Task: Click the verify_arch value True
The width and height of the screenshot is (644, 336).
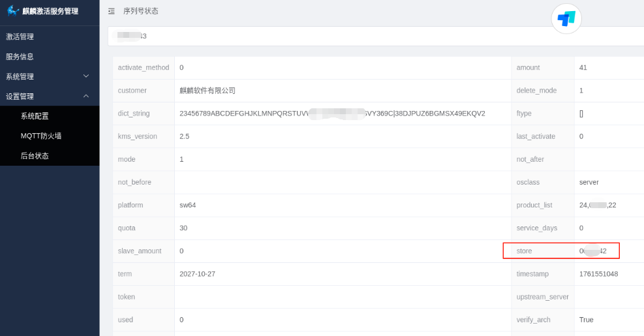Action: 587,320
